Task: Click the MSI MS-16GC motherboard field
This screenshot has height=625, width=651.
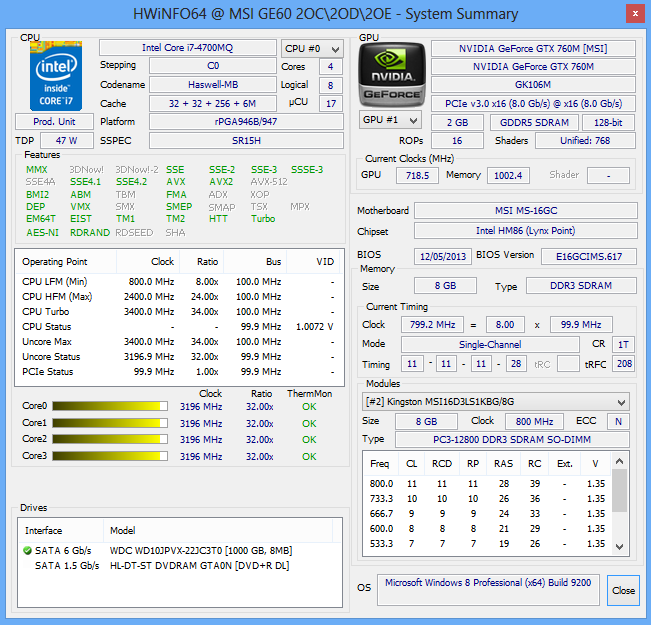Action: (526, 211)
